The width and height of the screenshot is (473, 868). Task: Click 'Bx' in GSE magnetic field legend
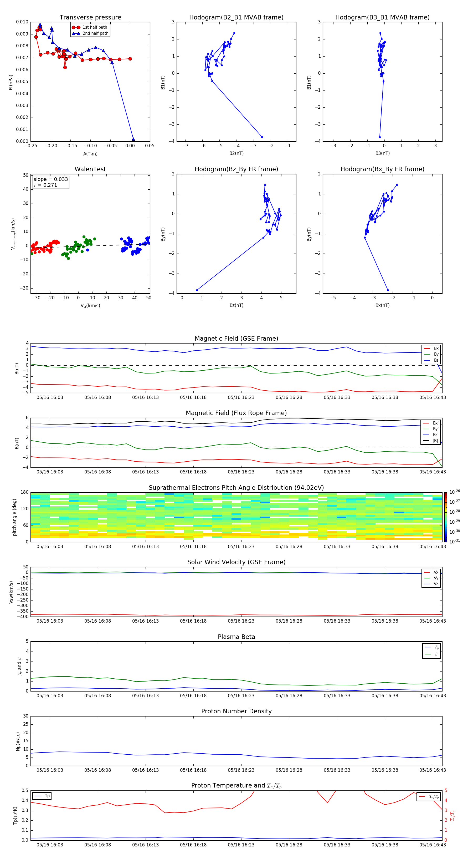(431, 349)
